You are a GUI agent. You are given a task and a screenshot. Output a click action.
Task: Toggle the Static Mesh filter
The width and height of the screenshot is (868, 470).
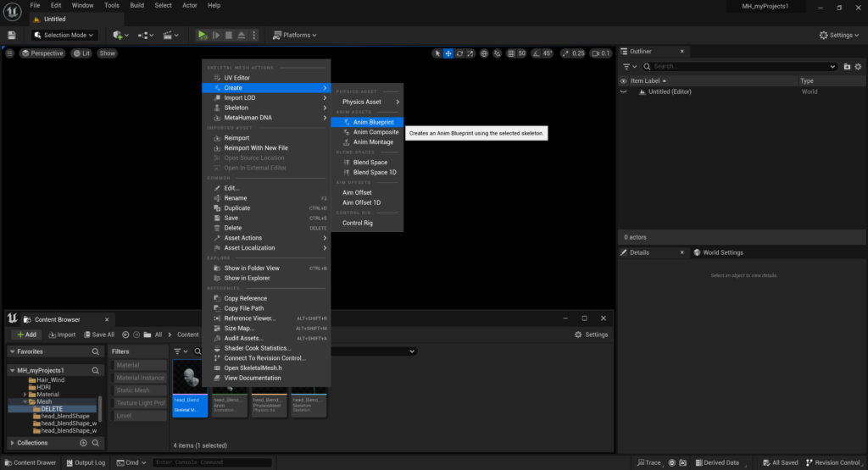coord(138,390)
